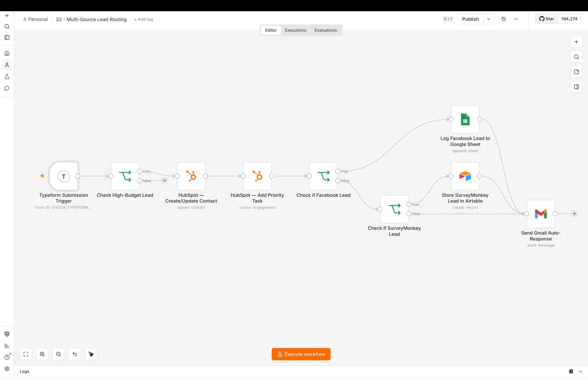Toggle the sidebar panel icon
Screen dimensions: 588x380
(7, 37)
